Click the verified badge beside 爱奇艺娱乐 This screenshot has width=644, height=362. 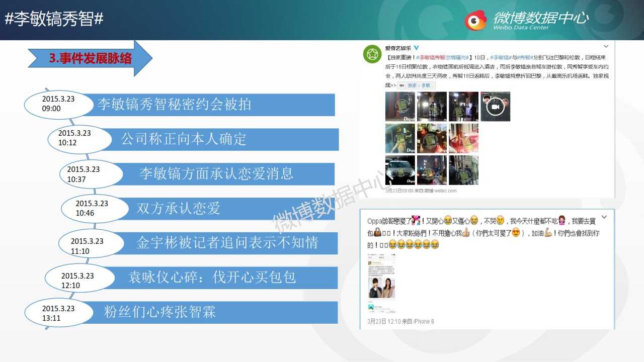coord(416,48)
